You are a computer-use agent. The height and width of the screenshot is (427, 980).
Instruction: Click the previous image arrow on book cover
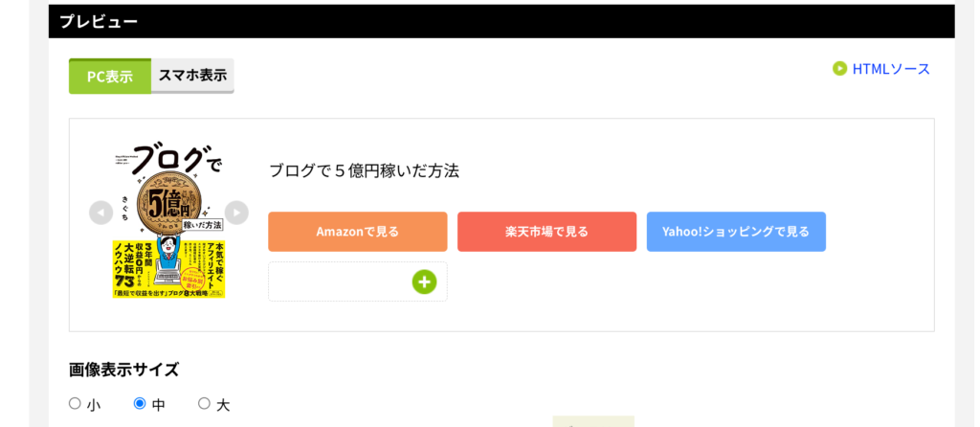coord(100,213)
